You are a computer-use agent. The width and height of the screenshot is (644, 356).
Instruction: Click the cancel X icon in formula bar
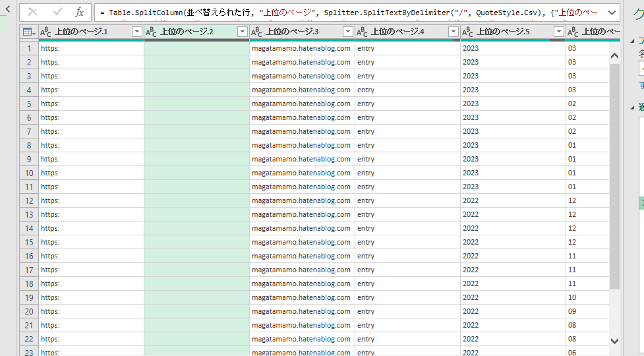tap(33, 13)
